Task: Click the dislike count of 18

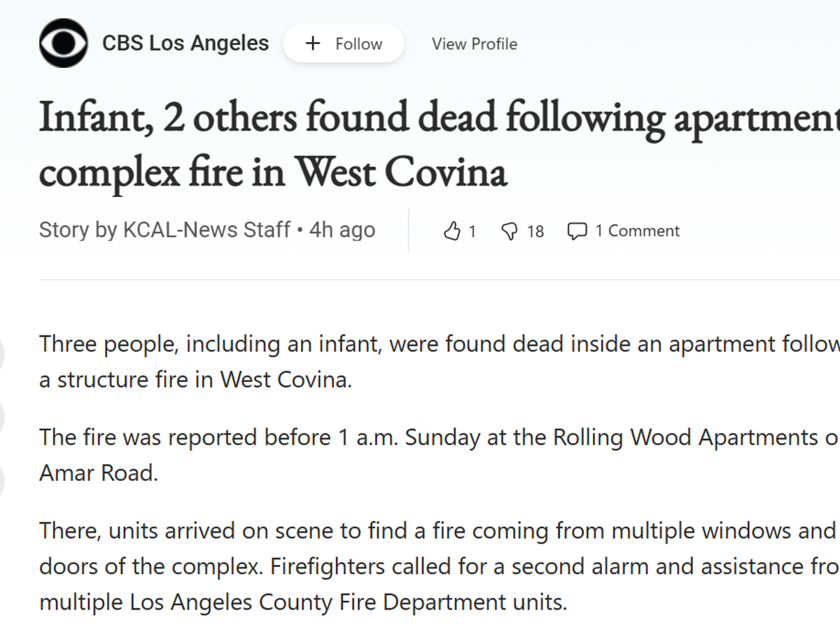Action: tap(535, 231)
